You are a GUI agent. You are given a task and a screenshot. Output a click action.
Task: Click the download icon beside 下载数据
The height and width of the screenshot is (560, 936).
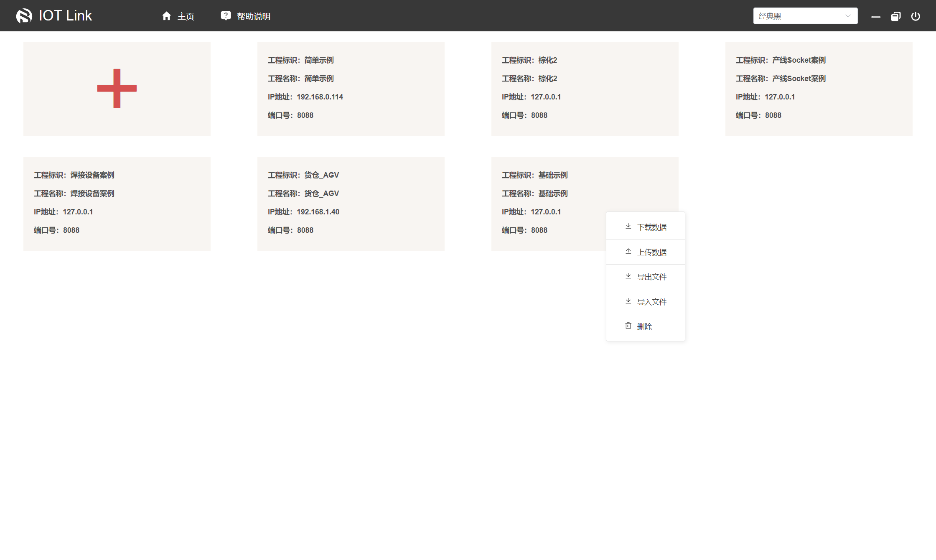[628, 227]
